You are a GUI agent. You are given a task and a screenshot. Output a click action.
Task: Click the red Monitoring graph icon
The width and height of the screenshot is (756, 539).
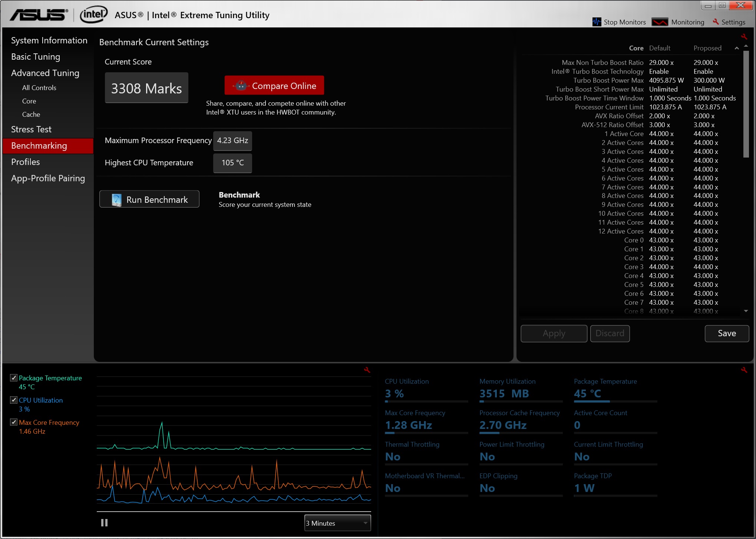tap(660, 22)
